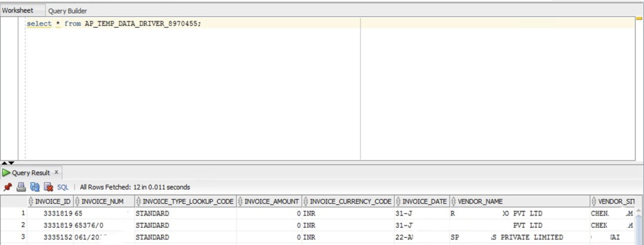Pin the query result with red pushpin

pyautogui.click(x=8, y=187)
